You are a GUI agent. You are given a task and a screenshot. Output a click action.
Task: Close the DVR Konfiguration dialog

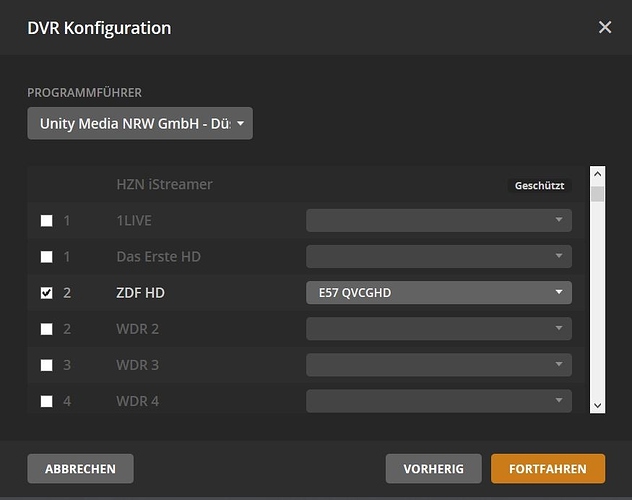pos(605,27)
